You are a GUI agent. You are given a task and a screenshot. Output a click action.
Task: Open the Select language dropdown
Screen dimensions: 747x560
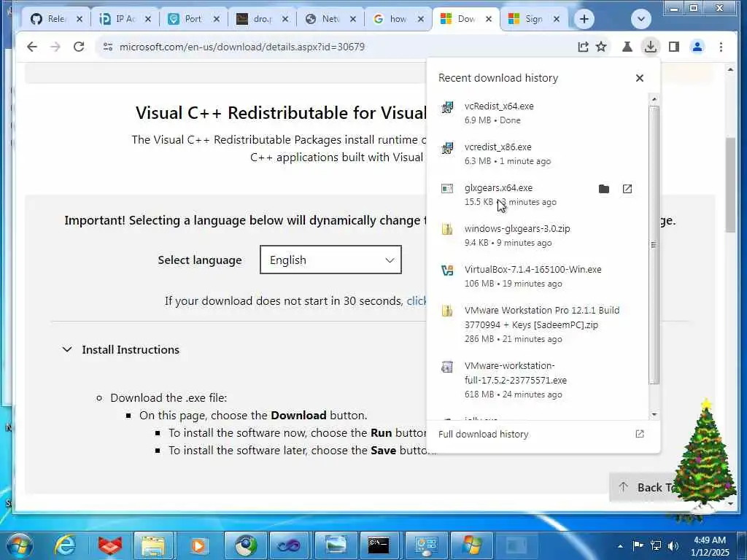pos(330,260)
